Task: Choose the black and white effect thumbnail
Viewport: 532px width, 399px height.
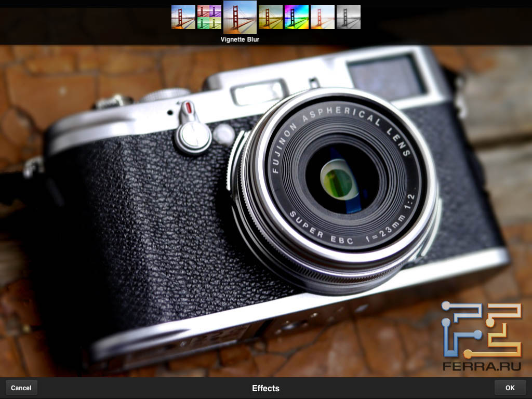Action: (x=349, y=17)
